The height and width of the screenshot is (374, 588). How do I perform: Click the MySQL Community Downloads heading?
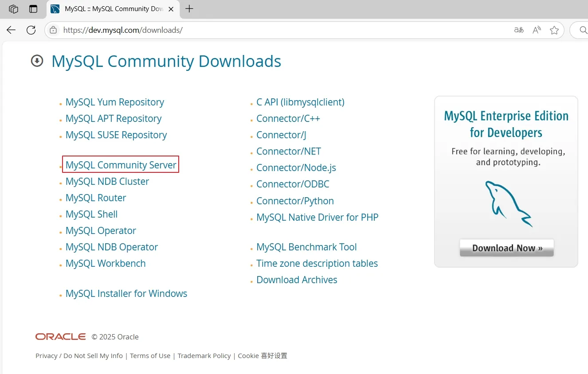pyautogui.click(x=166, y=61)
